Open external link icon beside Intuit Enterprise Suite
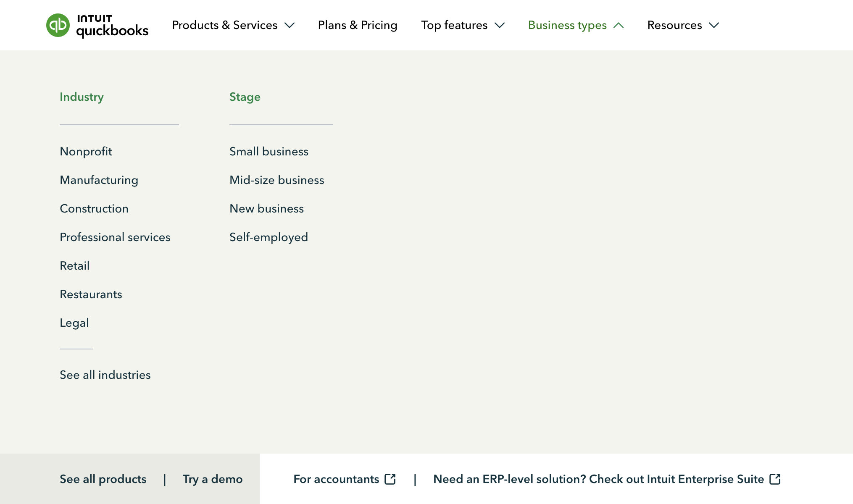853x504 pixels. (775, 479)
